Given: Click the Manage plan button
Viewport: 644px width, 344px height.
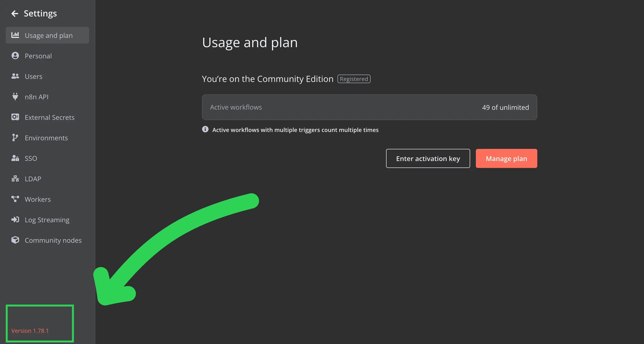Looking at the screenshot, I should [x=506, y=158].
